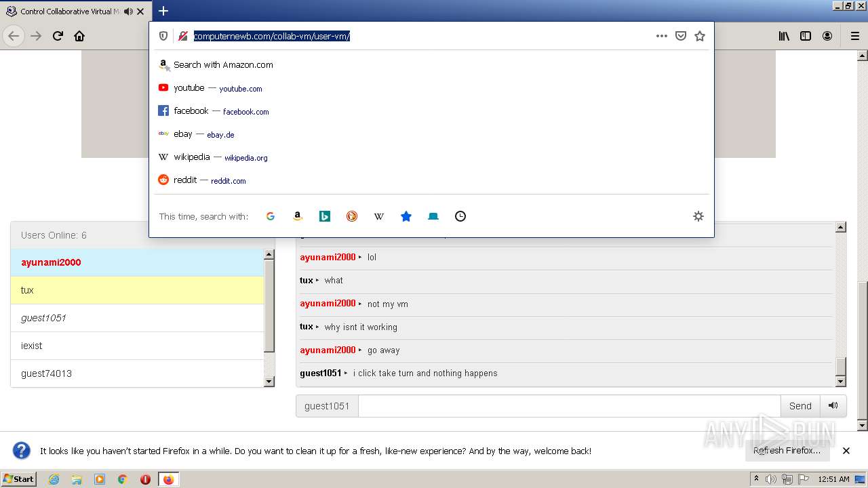The height and width of the screenshot is (488, 868).
Task: Toggle the sidebar view
Action: click(x=806, y=36)
